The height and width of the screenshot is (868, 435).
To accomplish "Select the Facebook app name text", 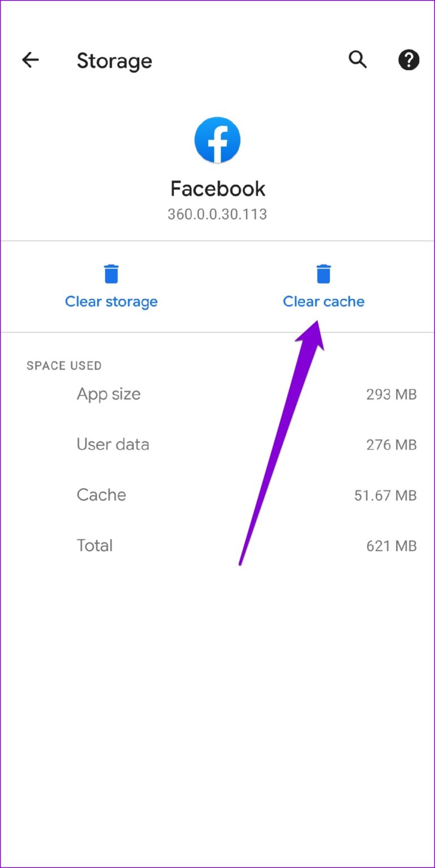I will [218, 189].
